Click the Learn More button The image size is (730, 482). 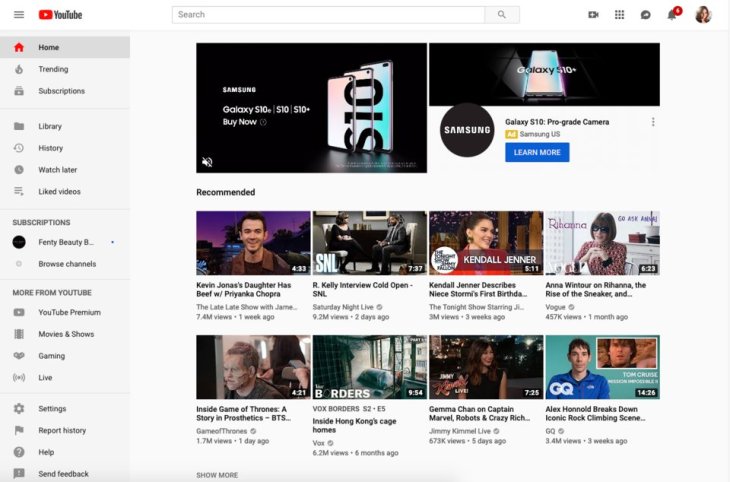(537, 152)
